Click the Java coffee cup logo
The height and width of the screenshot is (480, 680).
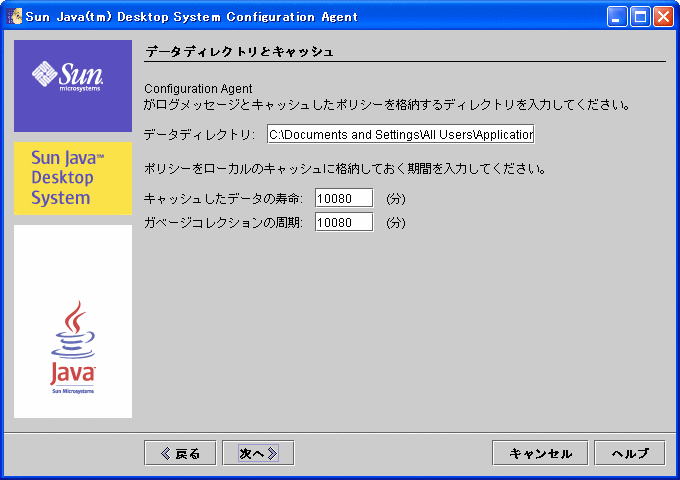(x=73, y=347)
